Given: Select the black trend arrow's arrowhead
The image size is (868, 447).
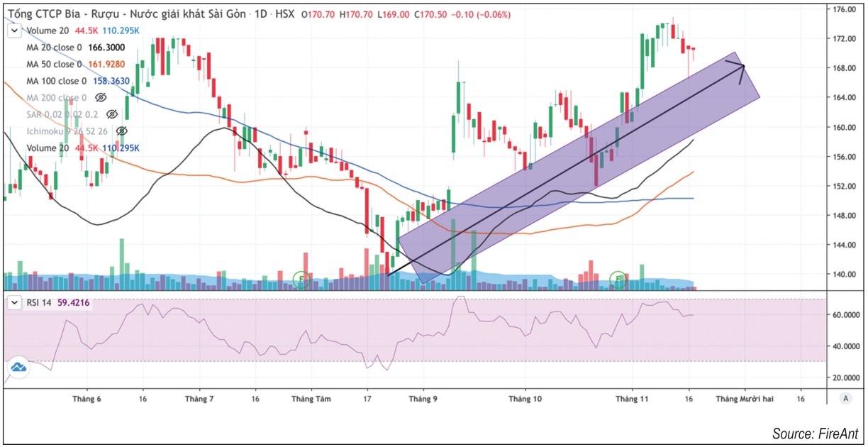Looking at the screenshot, I should click(742, 67).
